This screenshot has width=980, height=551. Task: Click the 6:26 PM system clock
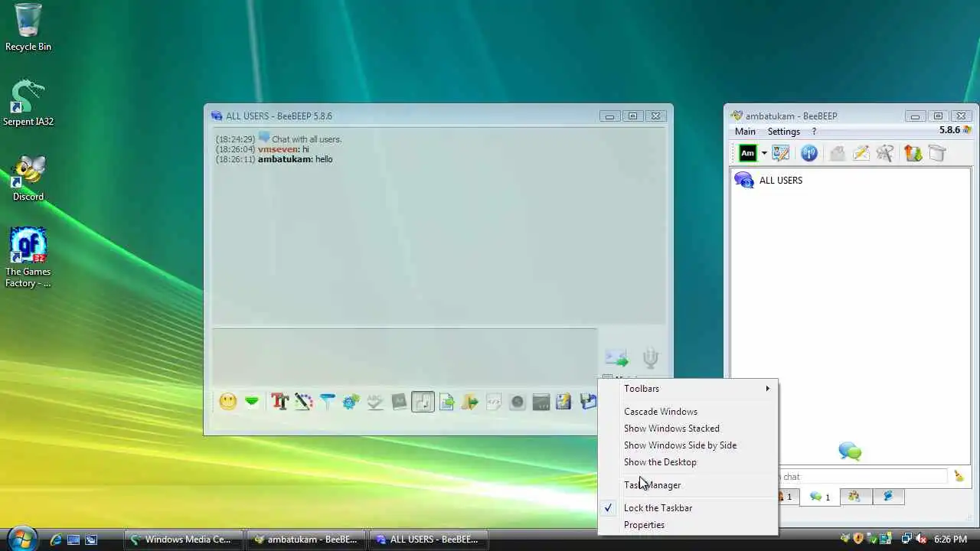click(x=950, y=540)
